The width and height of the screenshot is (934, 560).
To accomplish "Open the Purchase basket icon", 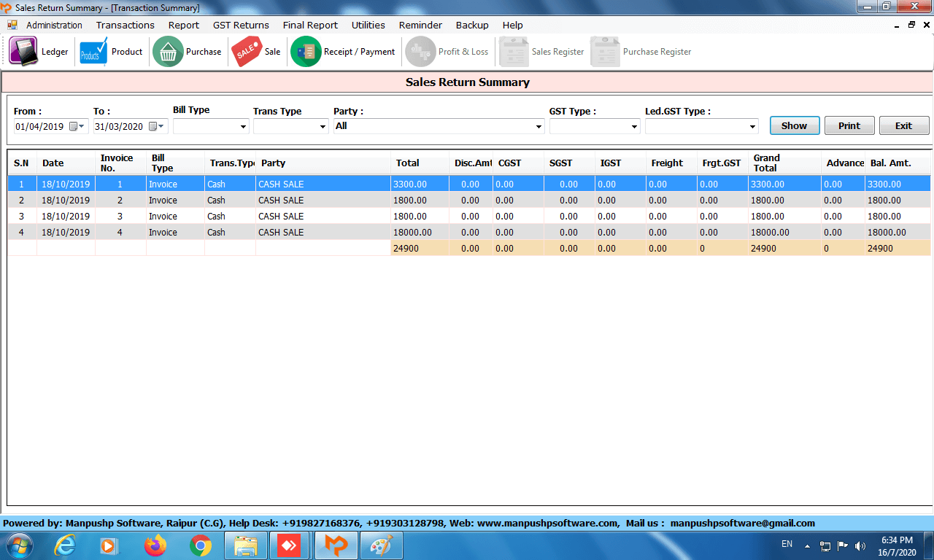I will pyautogui.click(x=168, y=52).
